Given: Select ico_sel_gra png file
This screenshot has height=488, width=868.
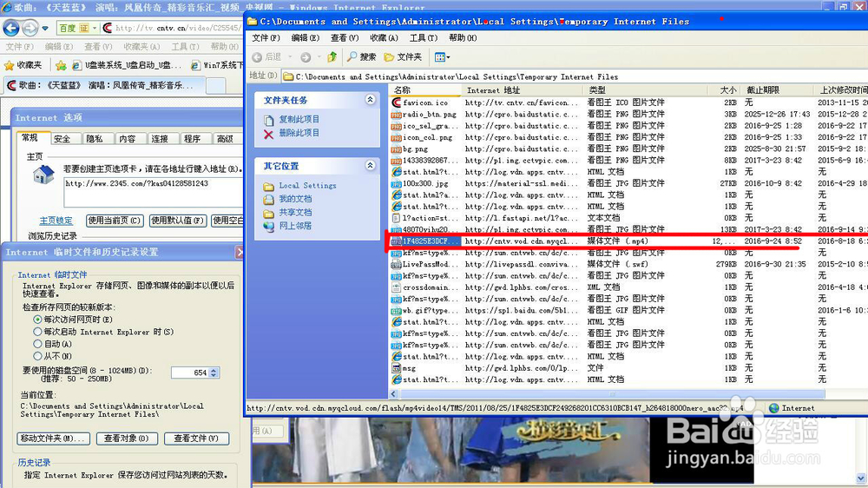Looking at the screenshot, I should [x=425, y=126].
